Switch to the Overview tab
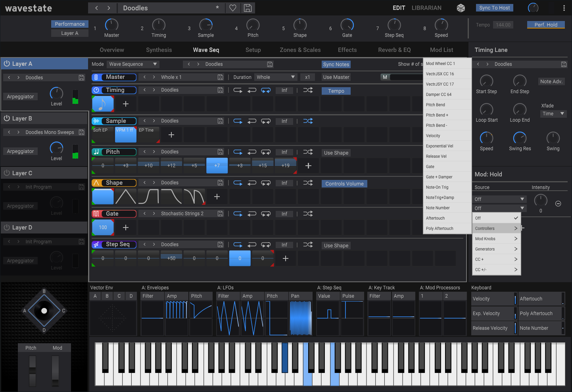The width and height of the screenshot is (572, 392). (x=112, y=50)
